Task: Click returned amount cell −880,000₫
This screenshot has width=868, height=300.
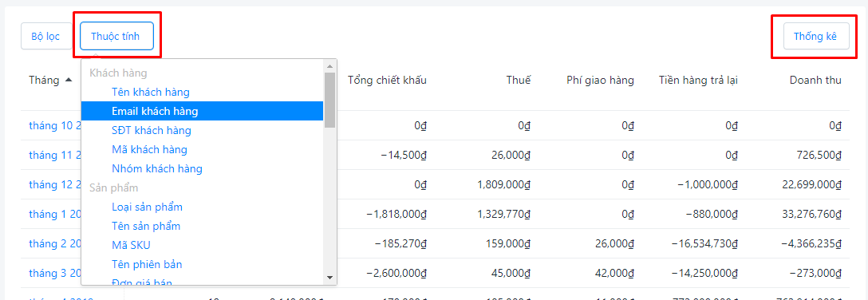Action: (711, 214)
